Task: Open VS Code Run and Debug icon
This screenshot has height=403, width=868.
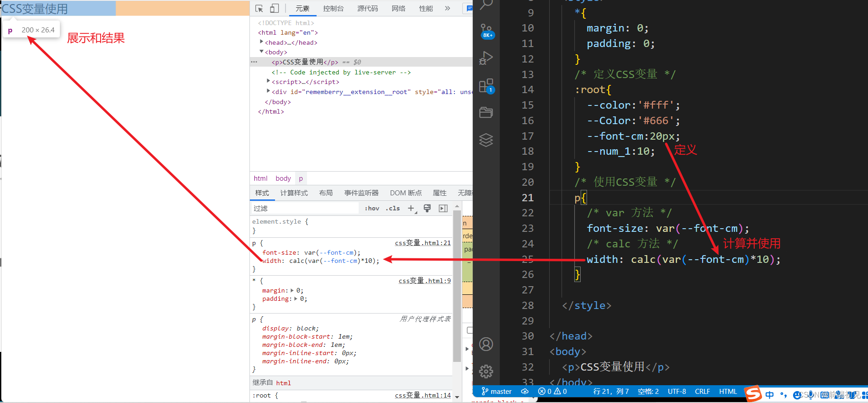Action: (x=486, y=58)
